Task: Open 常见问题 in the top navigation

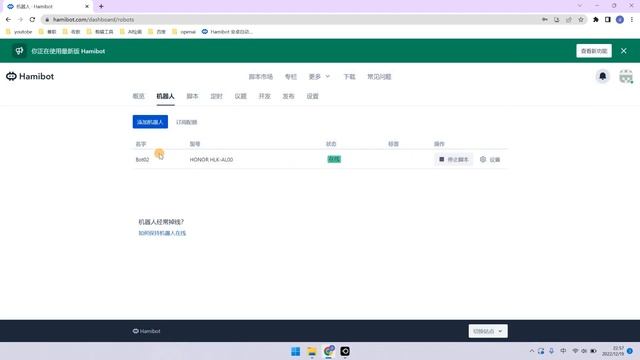Action: point(379,77)
